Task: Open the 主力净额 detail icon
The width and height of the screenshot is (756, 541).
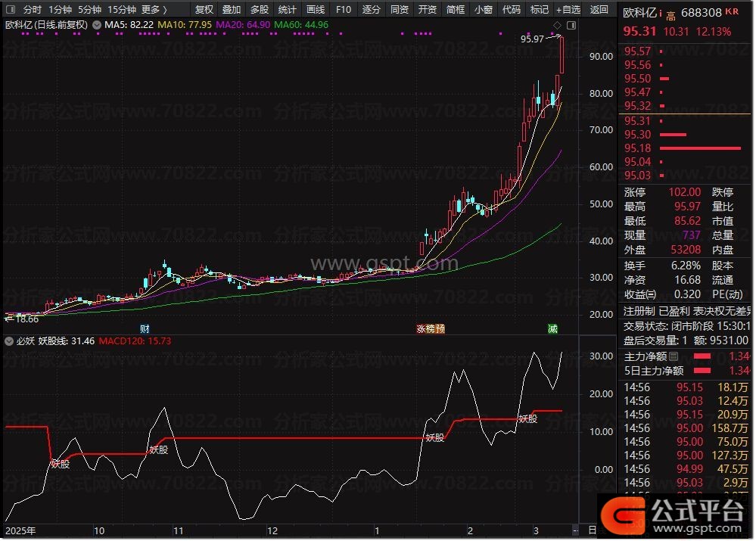Action: pos(674,356)
